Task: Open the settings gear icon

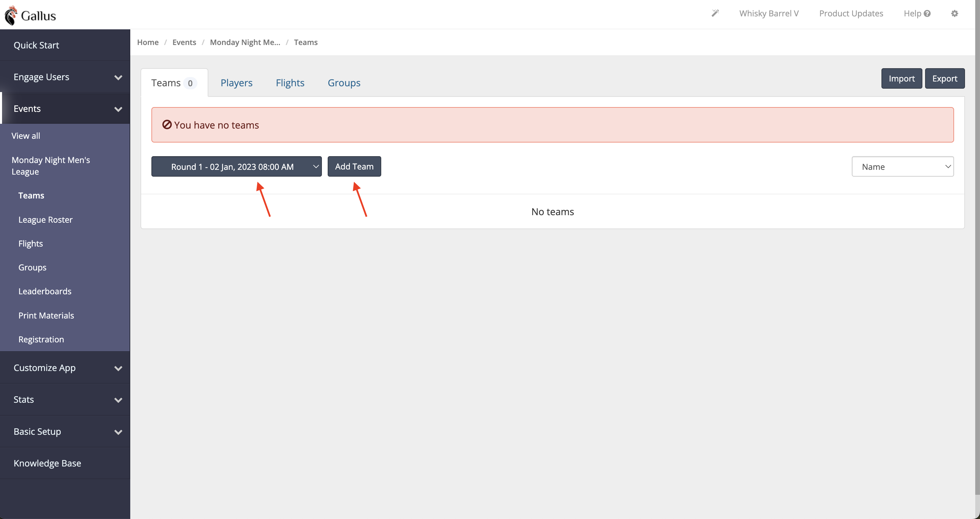Action: click(954, 13)
